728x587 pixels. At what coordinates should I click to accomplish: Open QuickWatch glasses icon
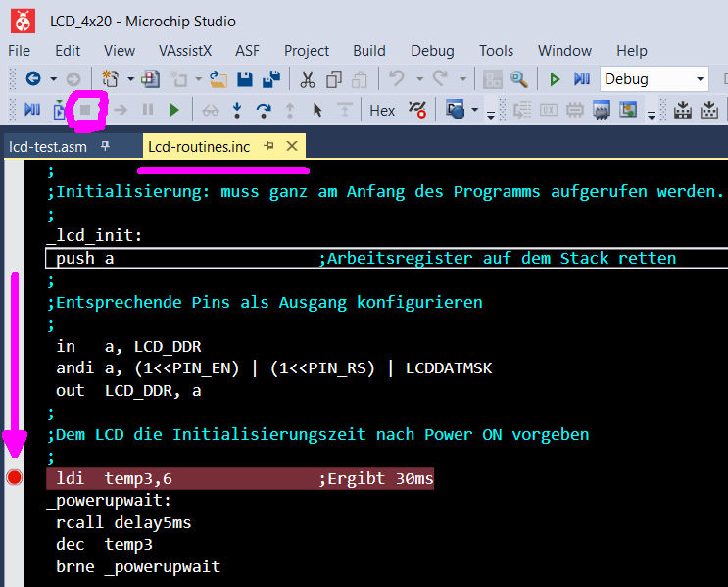211,111
